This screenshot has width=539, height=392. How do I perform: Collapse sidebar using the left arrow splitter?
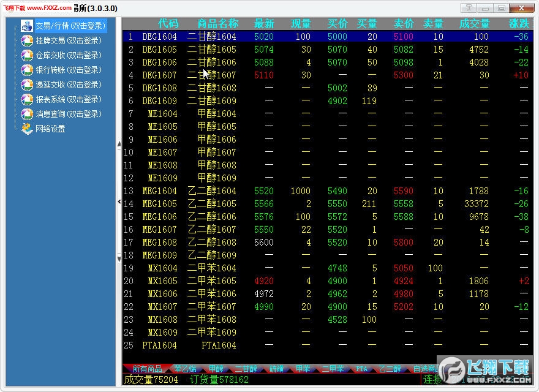tap(119, 201)
